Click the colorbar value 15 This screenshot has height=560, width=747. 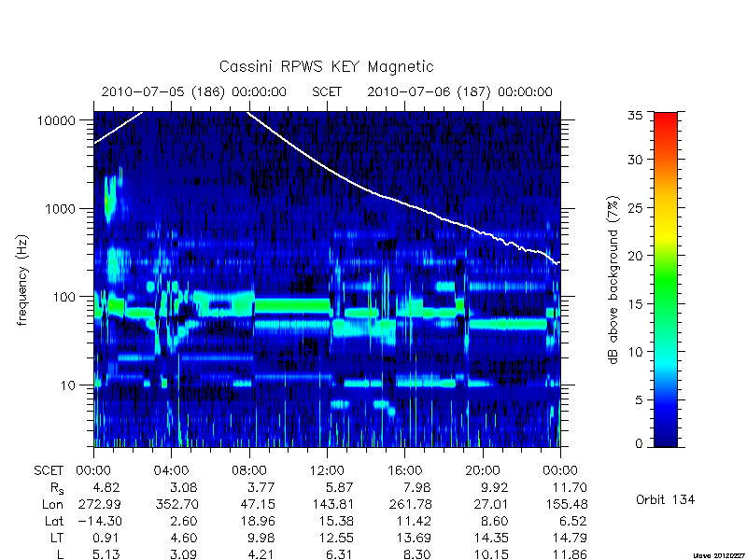point(635,304)
